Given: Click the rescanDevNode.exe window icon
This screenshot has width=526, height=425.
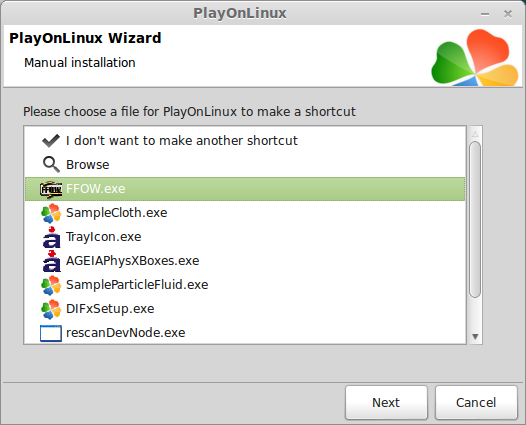Looking at the screenshot, I should click(51, 333).
